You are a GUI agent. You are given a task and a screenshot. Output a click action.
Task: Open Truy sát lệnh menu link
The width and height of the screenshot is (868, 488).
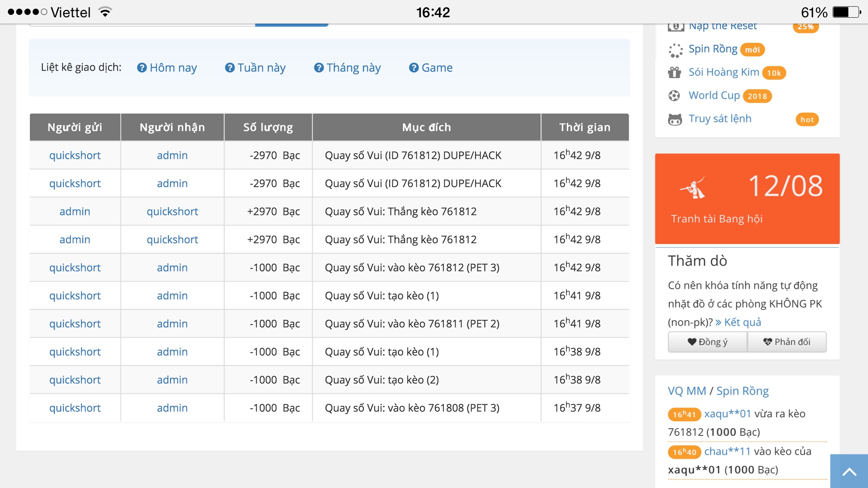click(x=720, y=119)
